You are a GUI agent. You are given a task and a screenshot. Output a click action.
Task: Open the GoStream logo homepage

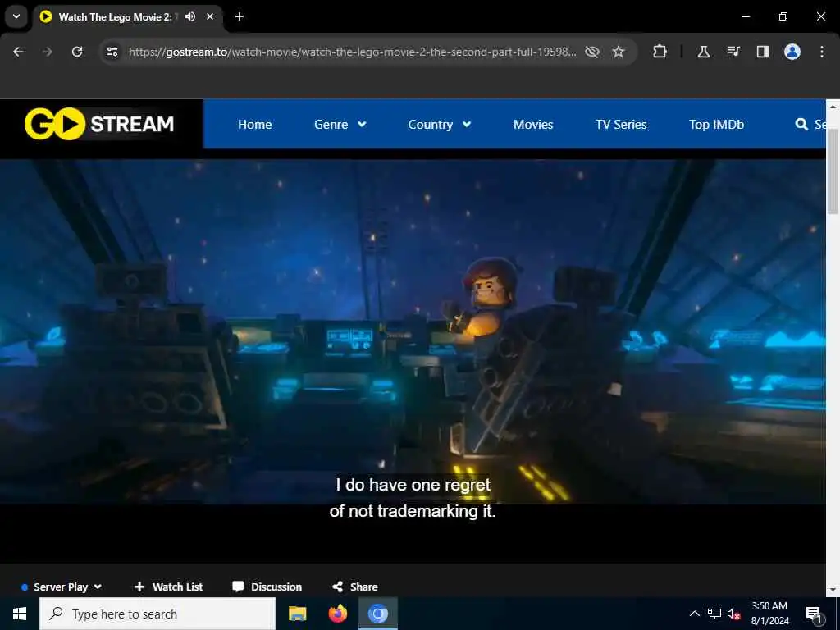99,124
